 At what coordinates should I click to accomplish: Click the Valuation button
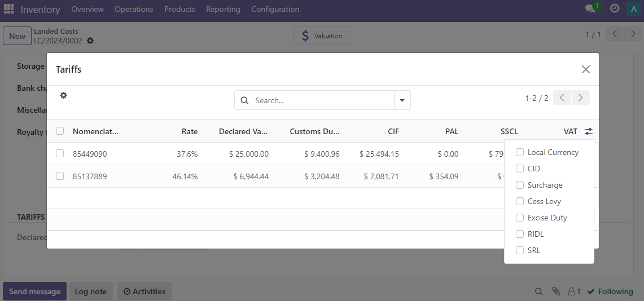[x=322, y=36]
